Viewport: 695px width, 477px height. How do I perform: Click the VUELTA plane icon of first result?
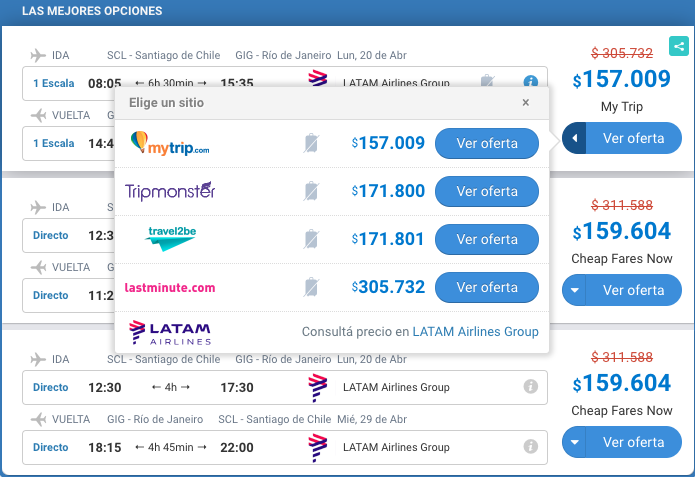(38, 115)
